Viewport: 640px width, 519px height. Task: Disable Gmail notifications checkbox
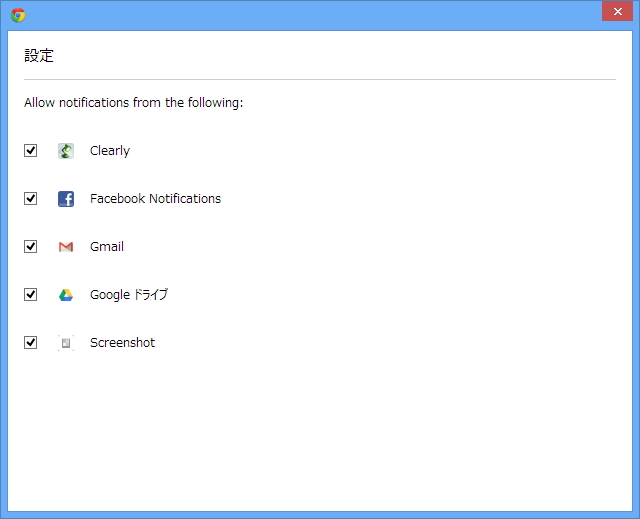pos(31,246)
